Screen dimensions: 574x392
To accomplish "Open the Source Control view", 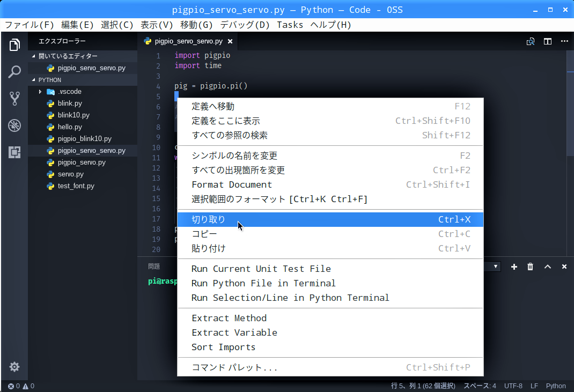I will (x=14, y=99).
